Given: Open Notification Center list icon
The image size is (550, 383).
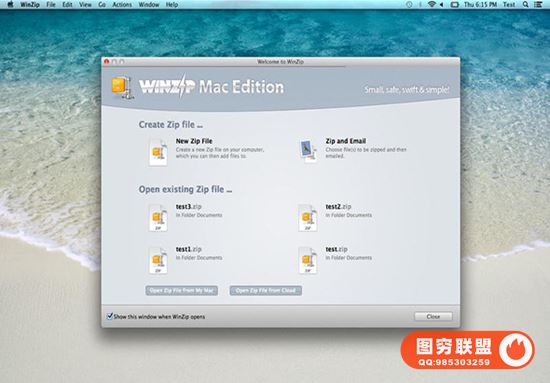Looking at the screenshot, I should point(538,5).
